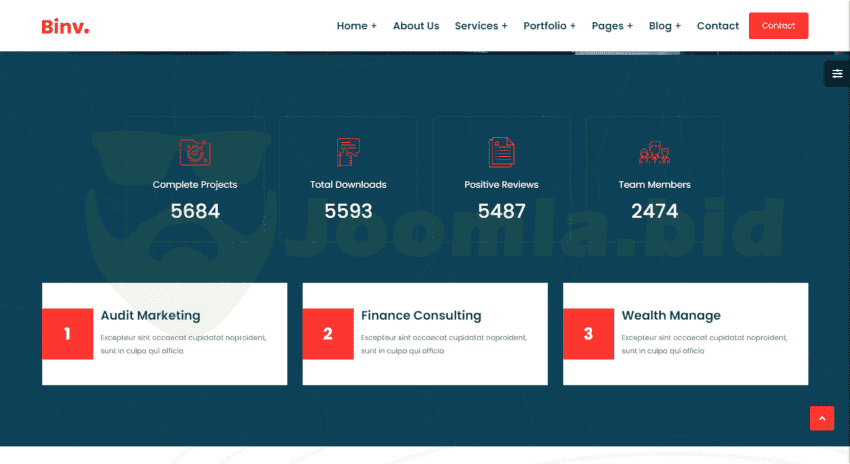The image size is (850, 464).
Task: Expand the Services dropdown menu
Action: 480,26
